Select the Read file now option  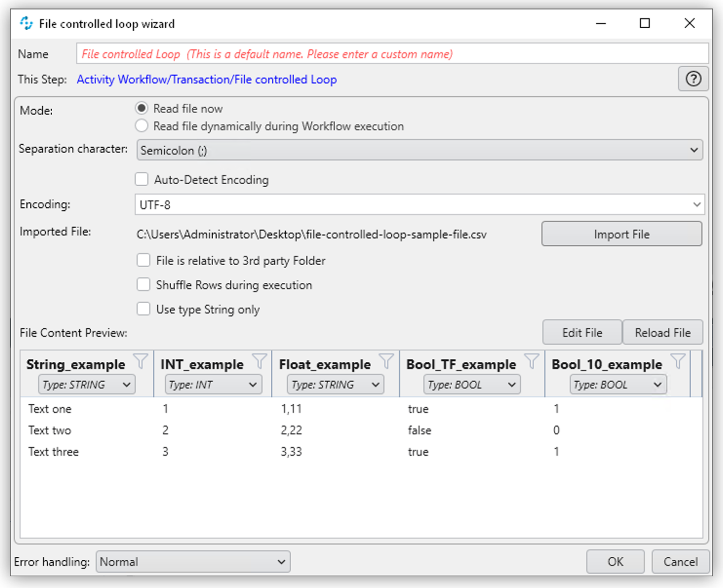click(141, 108)
